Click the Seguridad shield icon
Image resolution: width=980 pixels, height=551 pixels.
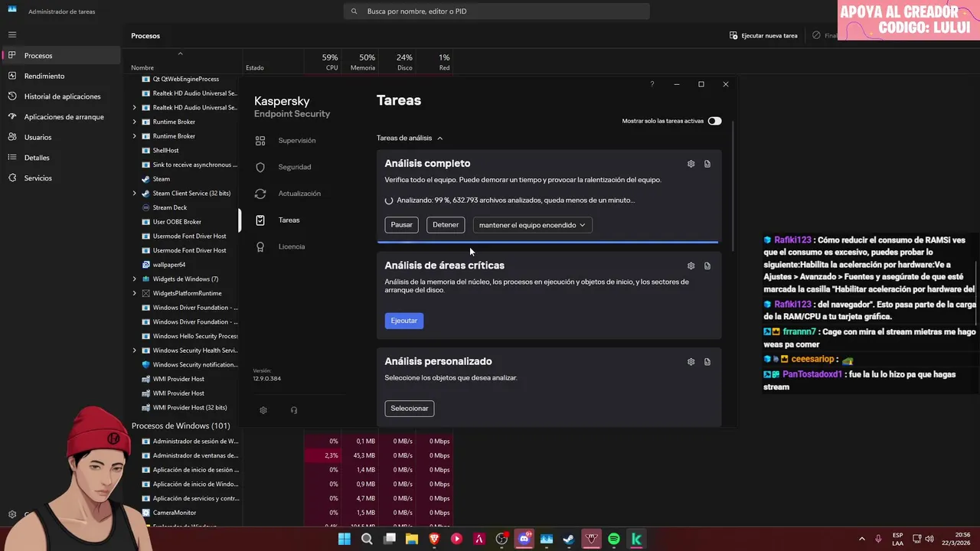260,167
